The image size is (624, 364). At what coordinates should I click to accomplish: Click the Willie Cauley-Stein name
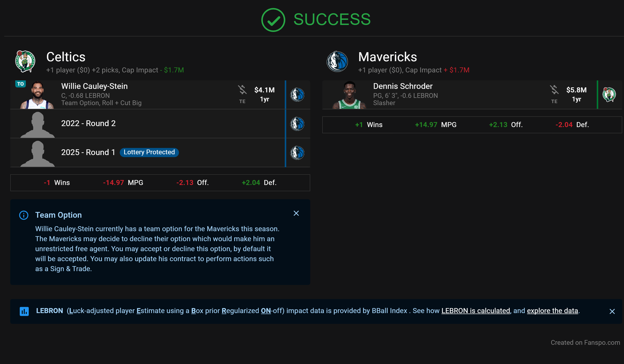pos(94,86)
